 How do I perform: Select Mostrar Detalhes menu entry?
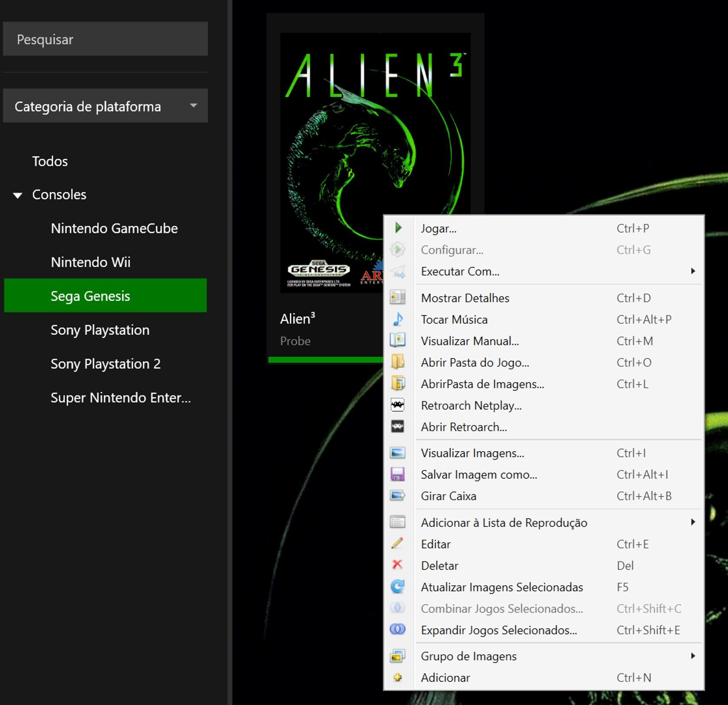[x=544, y=298]
